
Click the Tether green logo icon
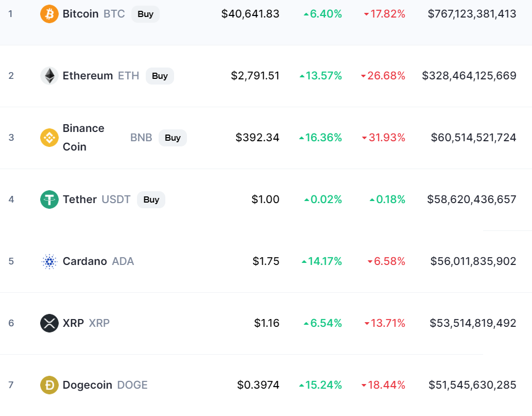pos(49,199)
